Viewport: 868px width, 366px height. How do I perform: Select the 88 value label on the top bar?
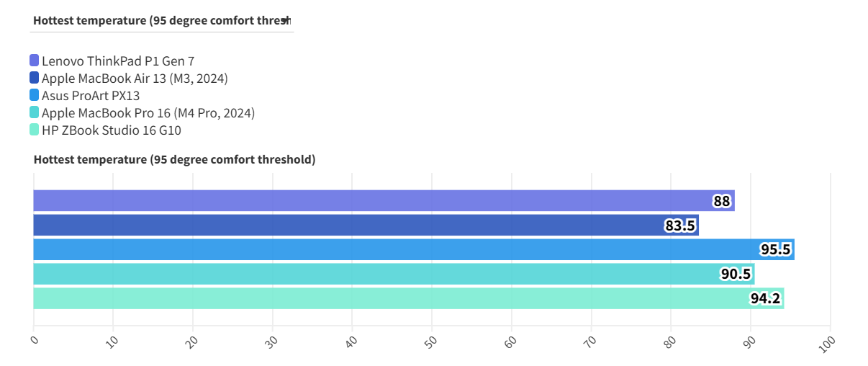pyautogui.click(x=722, y=201)
